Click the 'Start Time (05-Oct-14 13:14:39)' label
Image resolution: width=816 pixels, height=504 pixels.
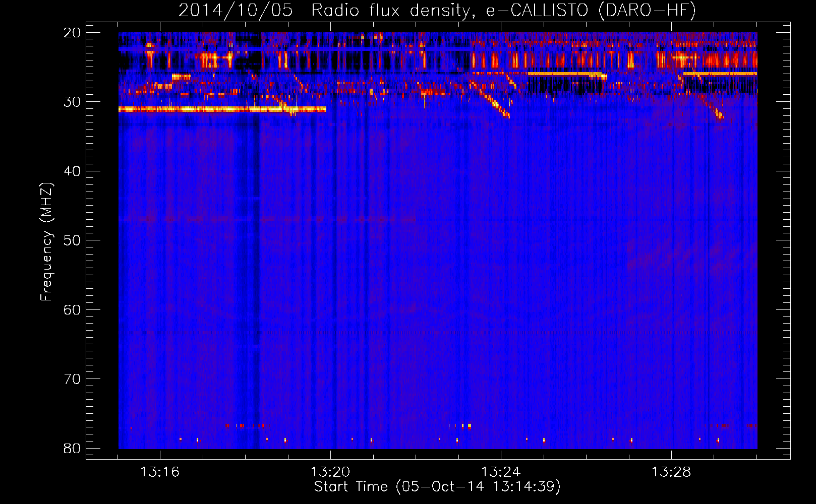pyautogui.click(x=437, y=487)
